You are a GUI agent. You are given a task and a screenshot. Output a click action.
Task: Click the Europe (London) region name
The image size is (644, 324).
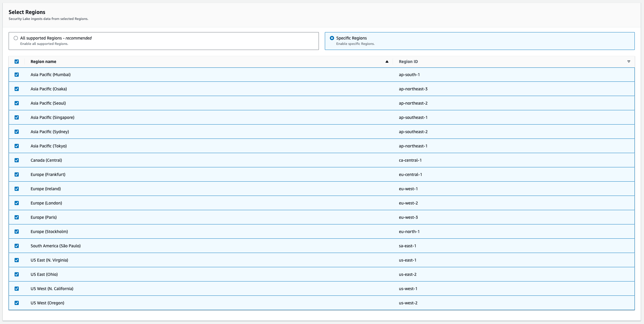pos(46,203)
